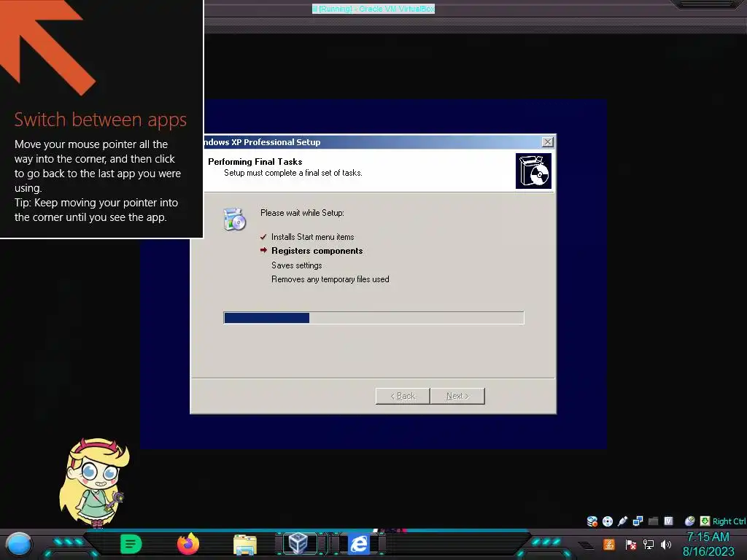747x560 pixels.
Task: Click VirtualBox shared folders status icon
Action: [x=653, y=521]
